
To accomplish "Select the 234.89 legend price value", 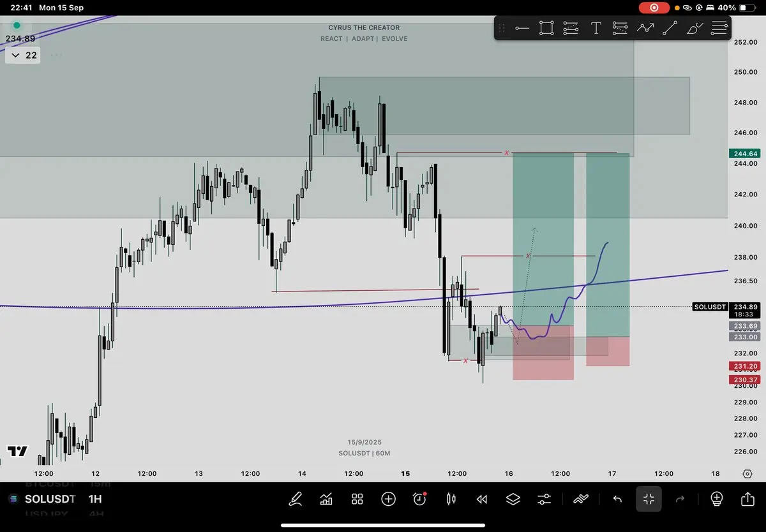I will pyautogui.click(x=20, y=38).
